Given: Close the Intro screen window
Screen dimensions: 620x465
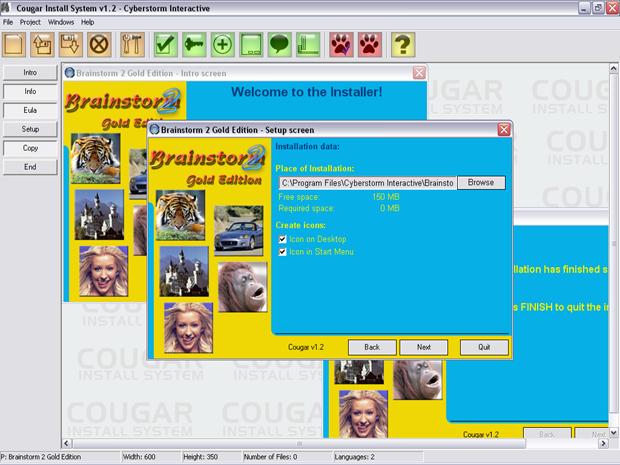Looking at the screenshot, I should pos(419,73).
